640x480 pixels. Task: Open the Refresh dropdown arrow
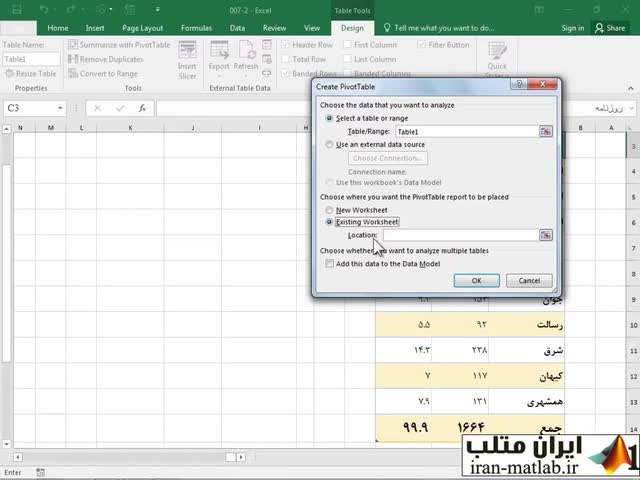(x=246, y=76)
